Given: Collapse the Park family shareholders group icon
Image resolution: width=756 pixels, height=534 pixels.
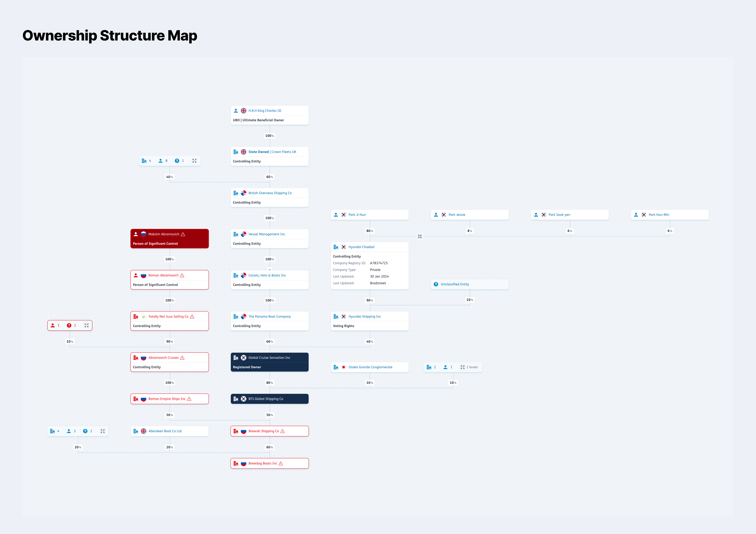Looking at the screenshot, I should (x=420, y=237).
